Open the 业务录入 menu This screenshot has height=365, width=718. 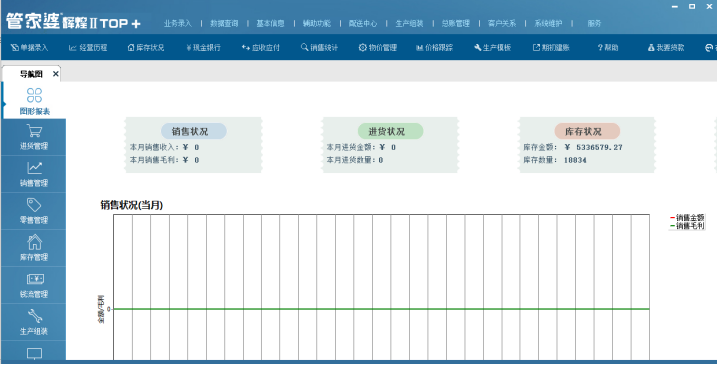(178, 23)
